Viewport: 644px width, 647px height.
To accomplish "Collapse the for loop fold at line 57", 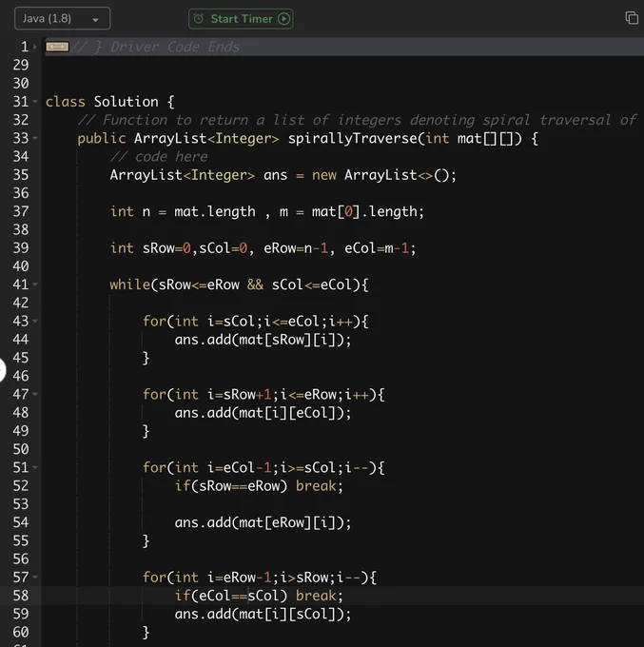I will click(x=35, y=578).
